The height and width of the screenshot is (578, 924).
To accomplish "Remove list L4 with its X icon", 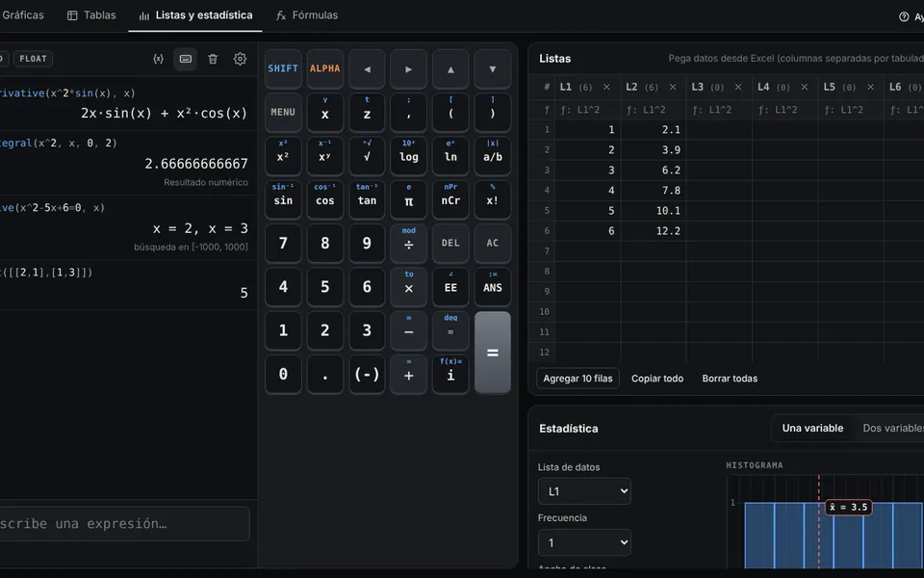I will click(x=805, y=87).
